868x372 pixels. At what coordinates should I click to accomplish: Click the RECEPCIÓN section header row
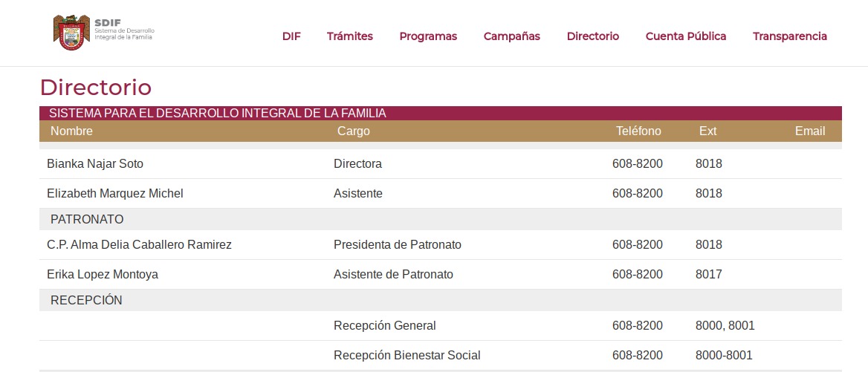tap(86, 301)
